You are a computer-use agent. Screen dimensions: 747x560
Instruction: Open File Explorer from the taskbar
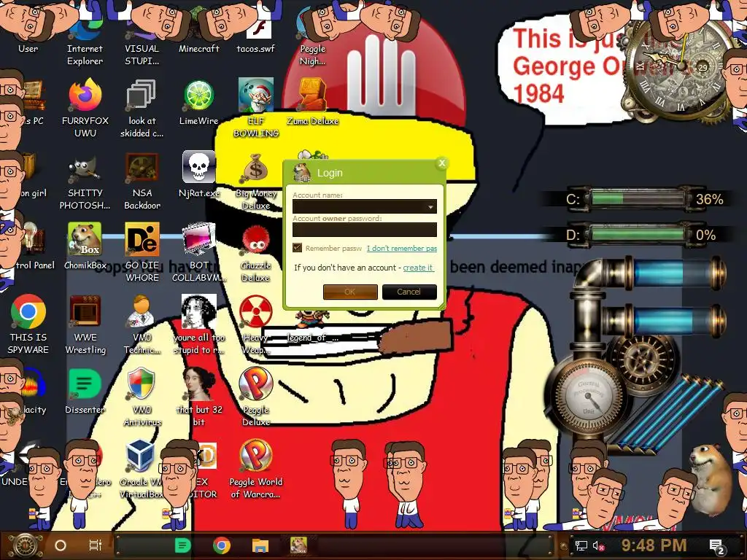click(260, 545)
